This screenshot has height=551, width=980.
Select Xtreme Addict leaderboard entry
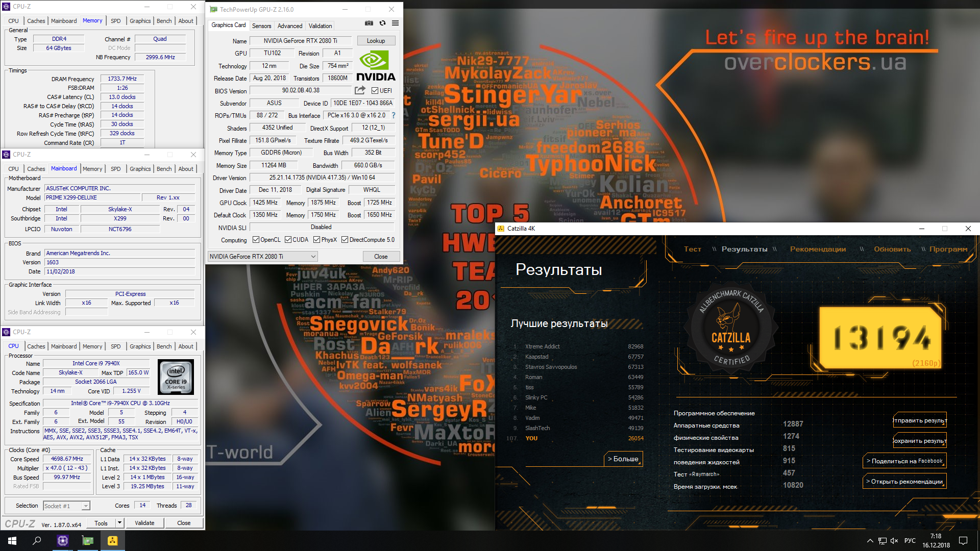(578, 346)
